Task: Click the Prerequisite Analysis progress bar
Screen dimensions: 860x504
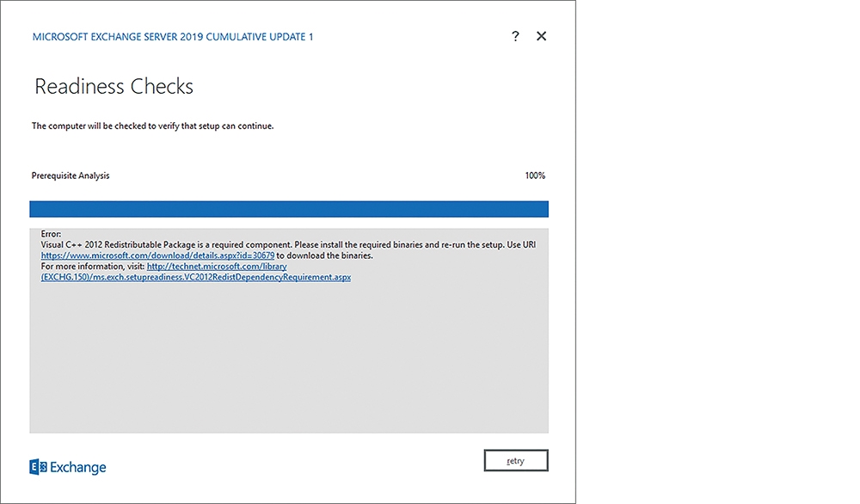Action: (288, 209)
